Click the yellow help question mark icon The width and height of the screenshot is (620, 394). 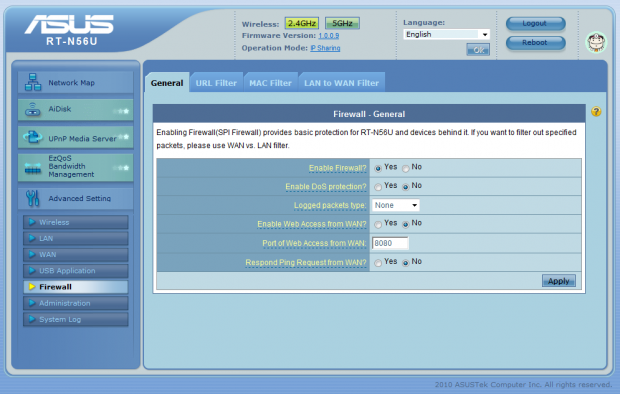[596, 112]
